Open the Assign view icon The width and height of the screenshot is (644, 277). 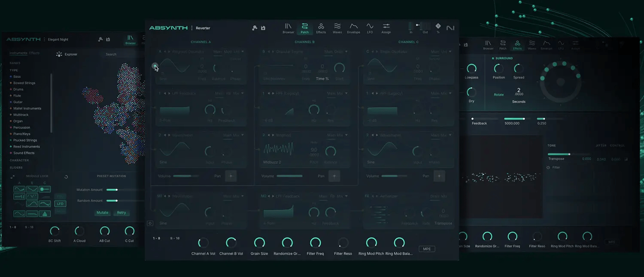pos(386,28)
